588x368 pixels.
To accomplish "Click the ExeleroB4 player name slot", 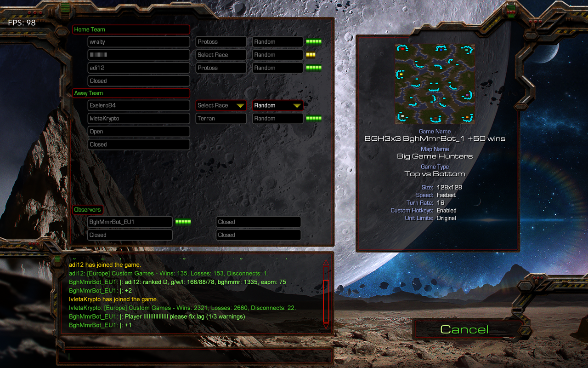I will pyautogui.click(x=139, y=105).
